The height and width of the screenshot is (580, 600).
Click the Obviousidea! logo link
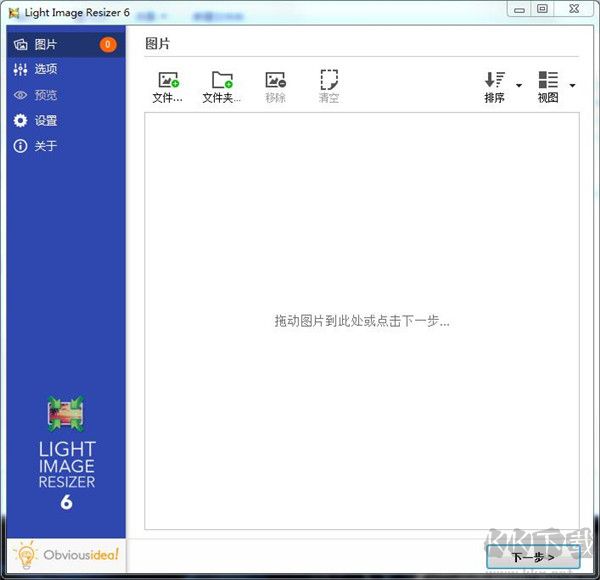click(66, 555)
